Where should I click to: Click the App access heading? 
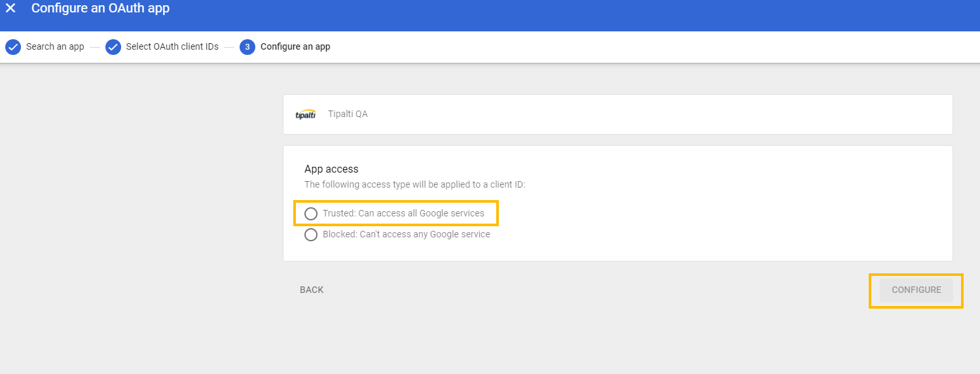[x=331, y=169]
